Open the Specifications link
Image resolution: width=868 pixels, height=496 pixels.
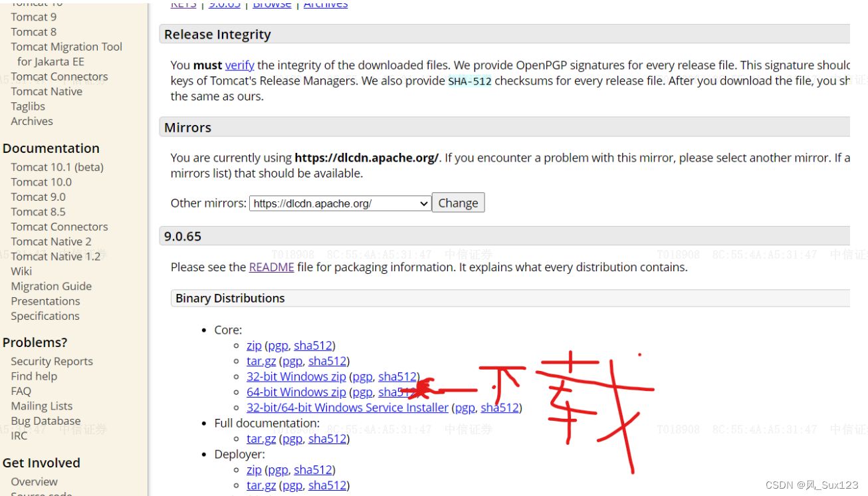point(45,316)
